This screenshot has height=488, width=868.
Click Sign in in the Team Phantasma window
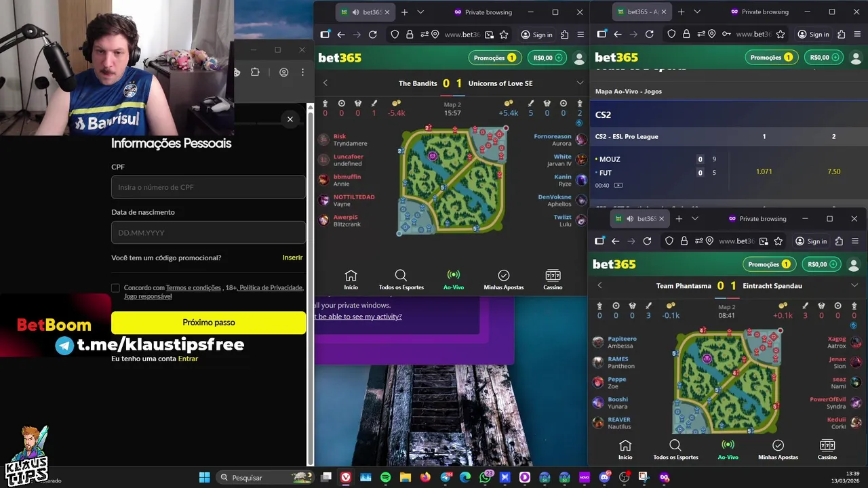click(x=810, y=241)
